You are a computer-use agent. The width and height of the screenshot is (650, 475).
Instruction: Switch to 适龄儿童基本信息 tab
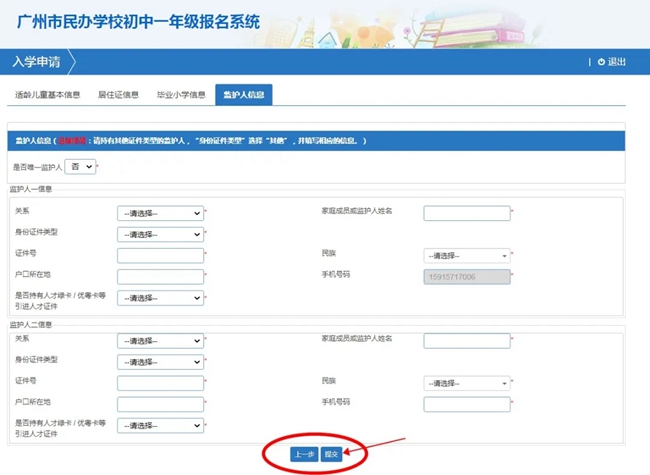[47, 95]
